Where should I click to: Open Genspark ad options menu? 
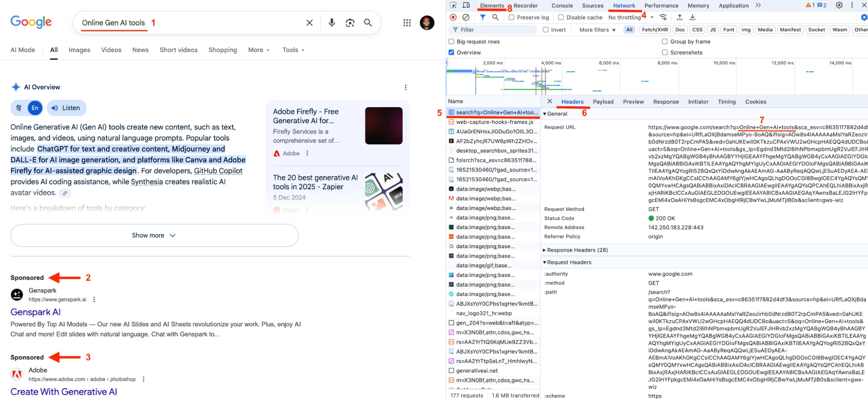pos(94,299)
